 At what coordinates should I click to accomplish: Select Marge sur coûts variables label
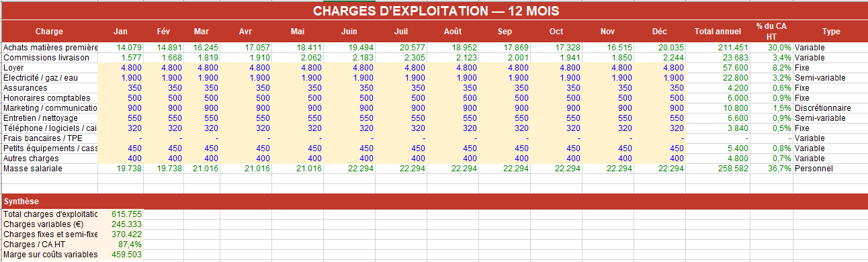click(50, 255)
